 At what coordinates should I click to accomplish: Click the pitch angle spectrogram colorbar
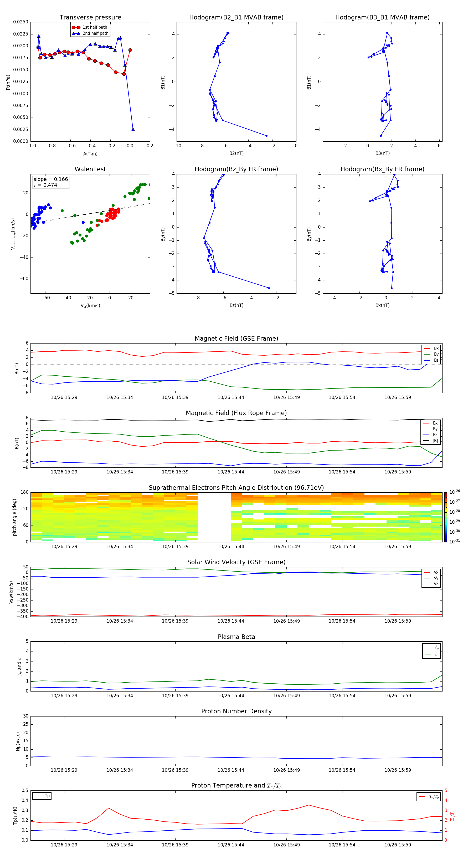pyautogui.click(x=446, y=517)
